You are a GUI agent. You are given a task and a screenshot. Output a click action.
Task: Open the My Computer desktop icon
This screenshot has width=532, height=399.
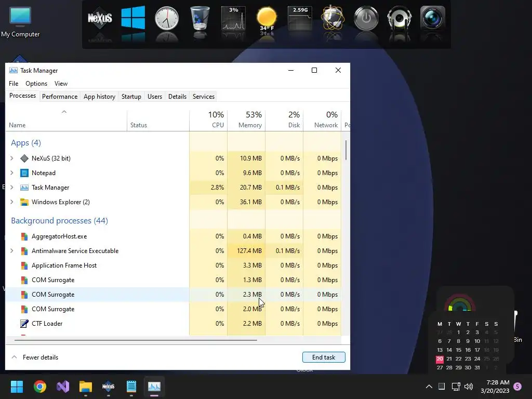(20, 22)
